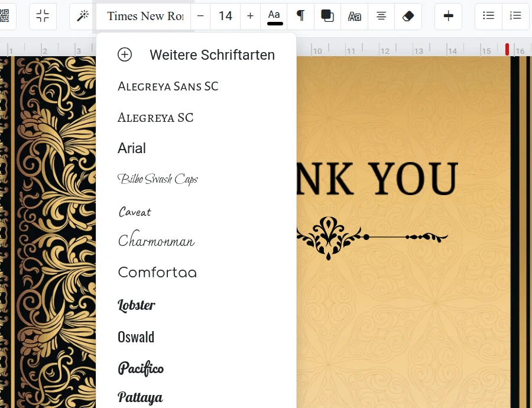Click the magic wand icon
The image size is (532, 408).
click(x=82, y=16)
